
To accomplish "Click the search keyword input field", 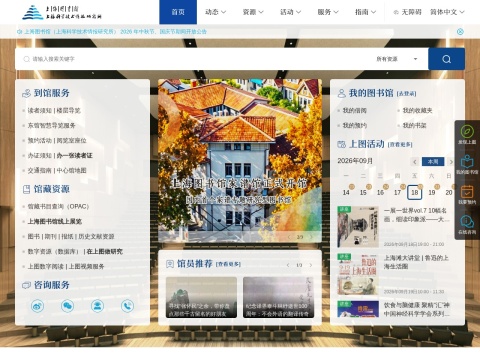I will (197, 59).
